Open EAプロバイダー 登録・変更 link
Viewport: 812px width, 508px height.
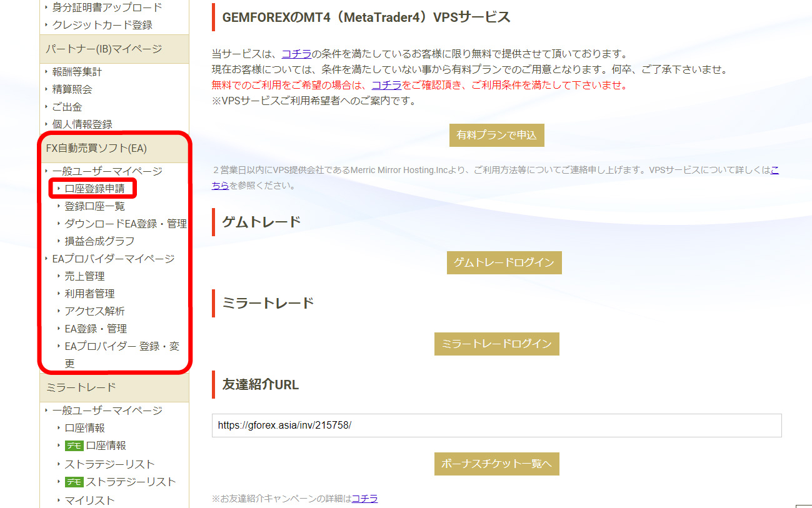[x=123, y=354]
